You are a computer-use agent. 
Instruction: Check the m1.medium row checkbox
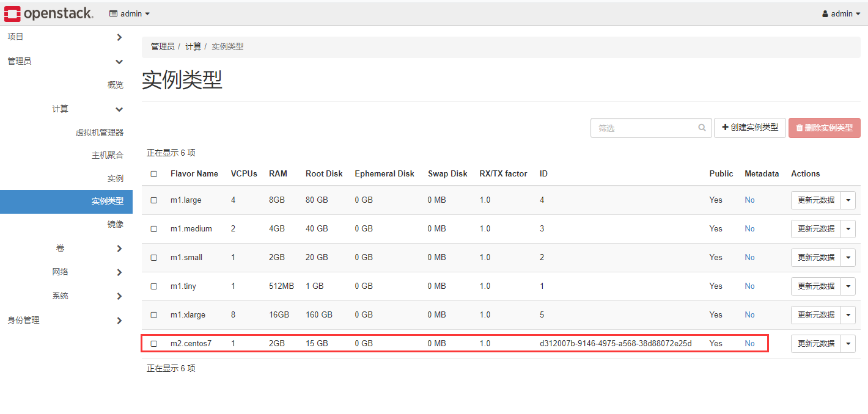pyautogui.click(x=154, y=229)
